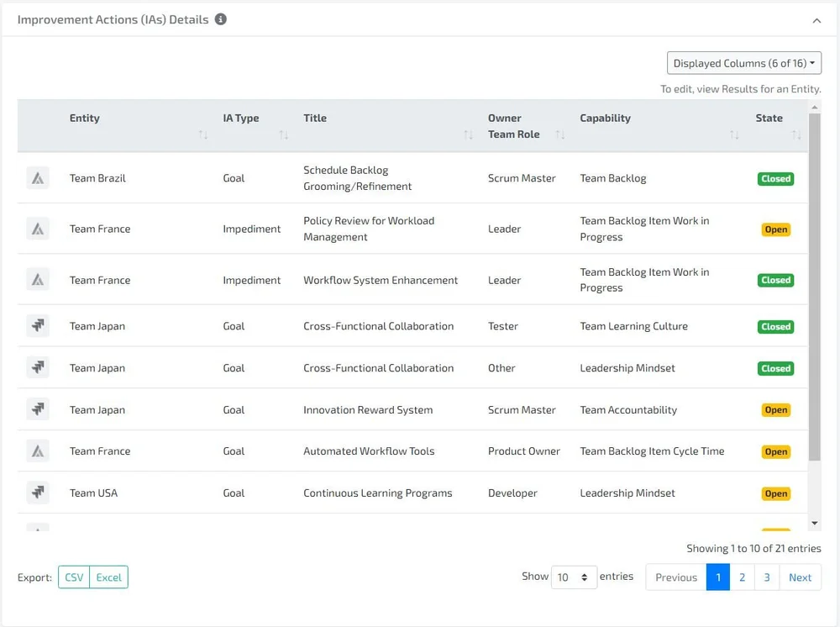The width and height of the screenshot is (840, 627).
Task: Sort the table by IA Type
Action: 283,134
